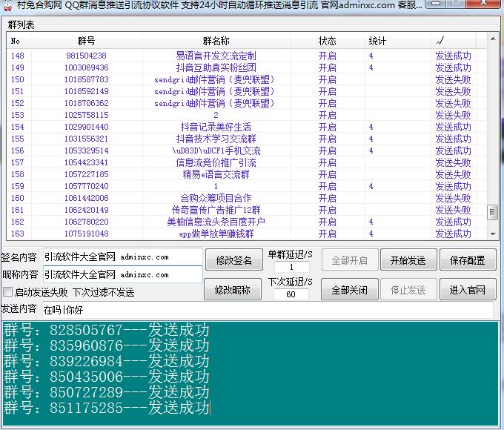The height and width of the screenshot is (430, 504).
Task: Click log line for group 828505767
Action: (x=107, y=330)
